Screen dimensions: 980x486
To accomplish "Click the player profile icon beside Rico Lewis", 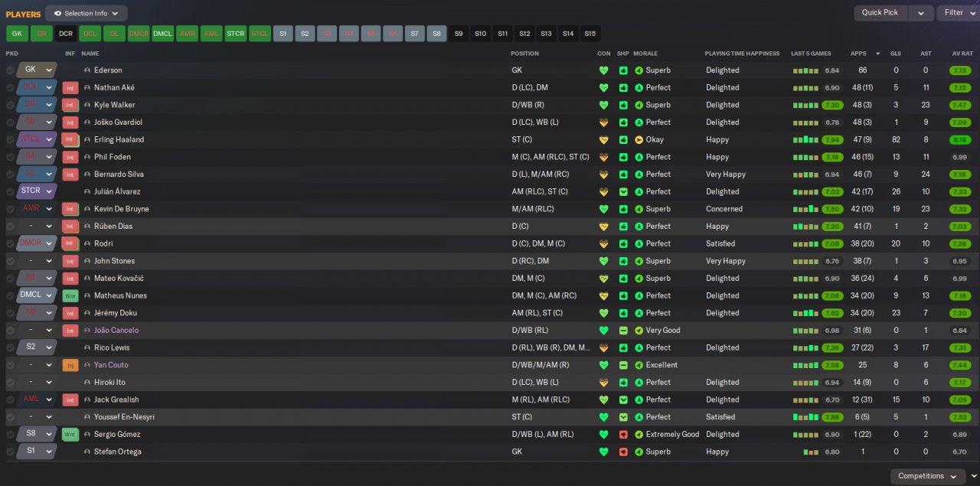I will (87, 347).
